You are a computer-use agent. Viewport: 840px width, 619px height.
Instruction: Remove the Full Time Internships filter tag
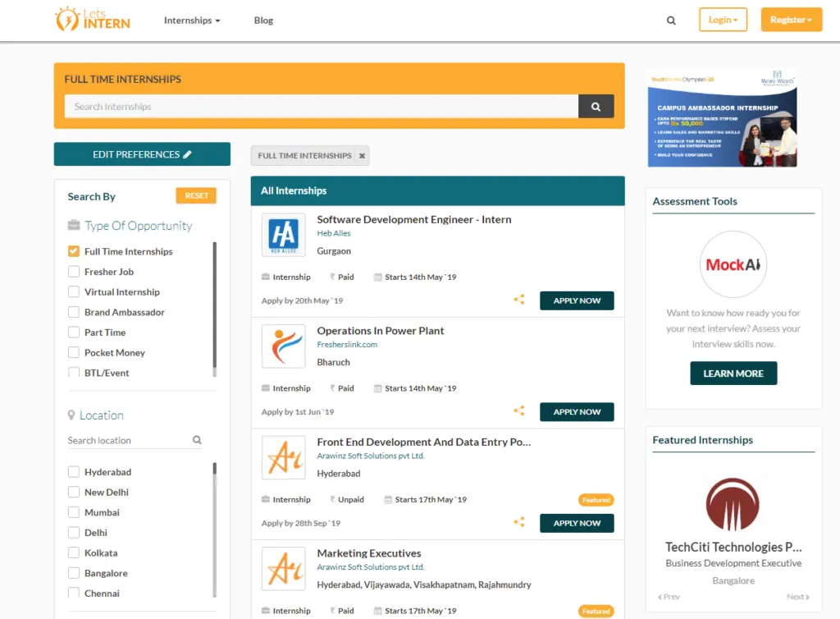click(362, 156)
